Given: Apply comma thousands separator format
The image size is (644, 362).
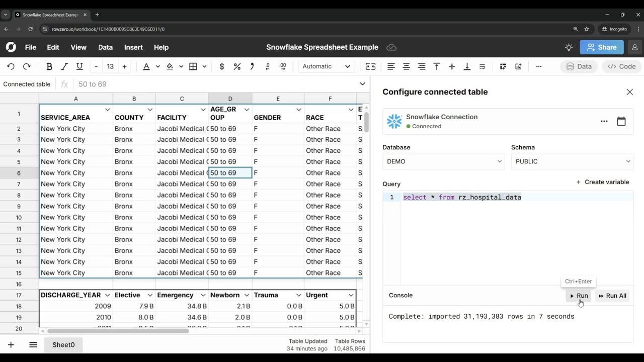Looking at the screenshot, I should coord(252,66).
